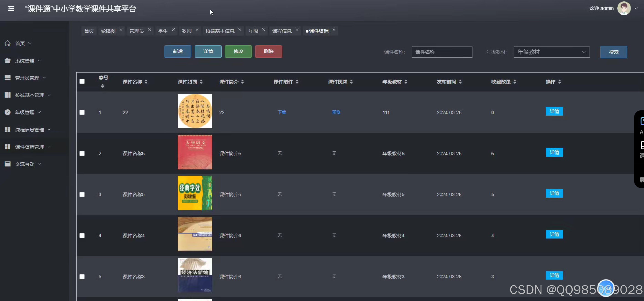Check the checkbox for 课件名称5 row

(82, 195)
